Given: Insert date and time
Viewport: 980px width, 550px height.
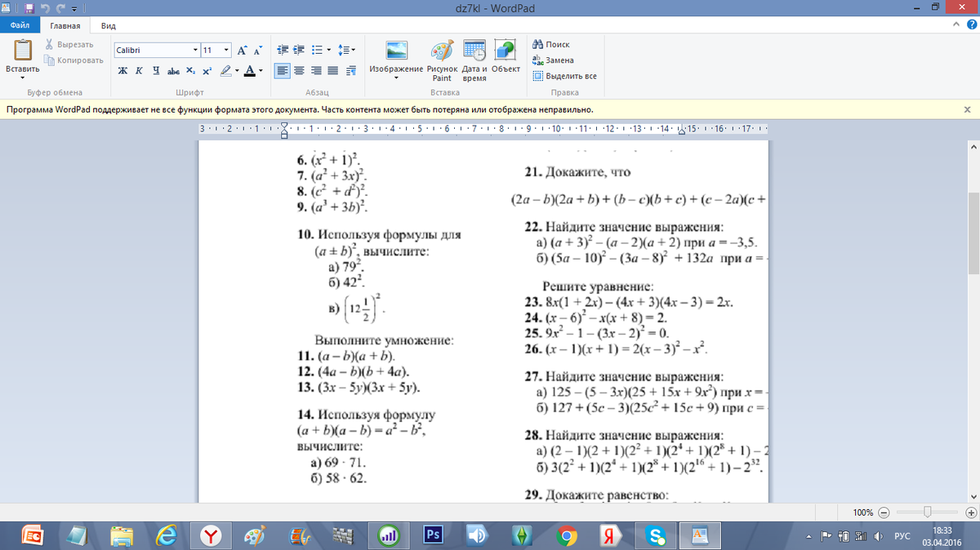Looking at the screenshot, I should point(474,60).
